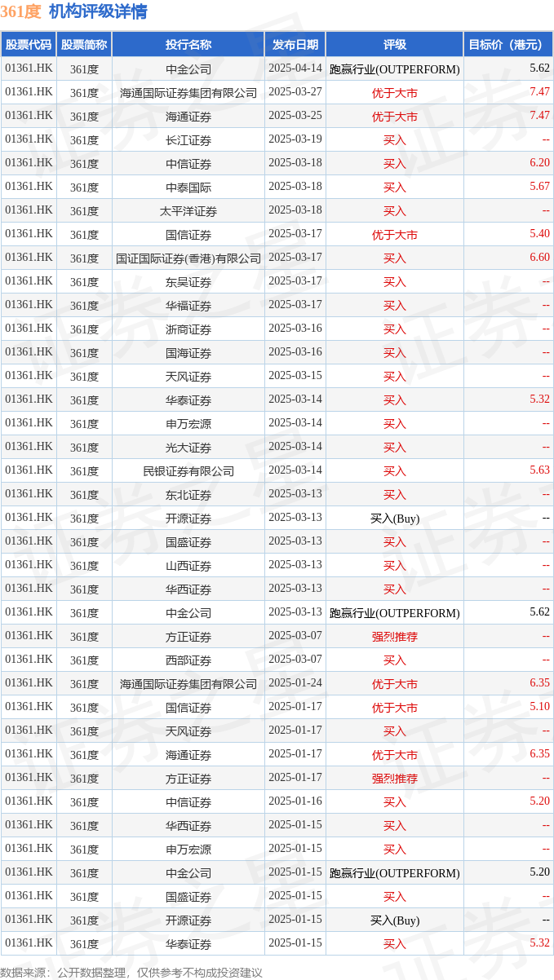Click target price 6.35 in 2025-01-24 row

pyautogui.click(x=539, y=683)
